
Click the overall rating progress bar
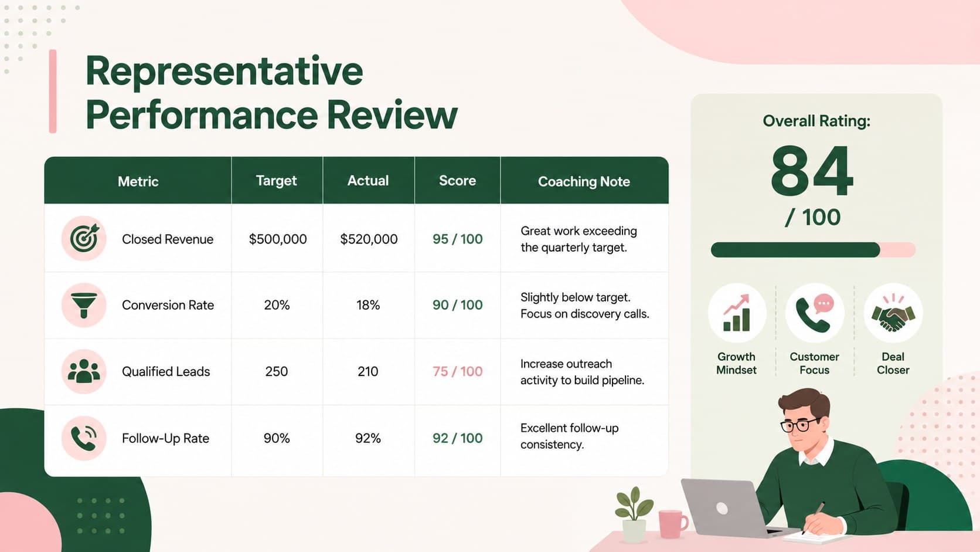coord(813,250)
